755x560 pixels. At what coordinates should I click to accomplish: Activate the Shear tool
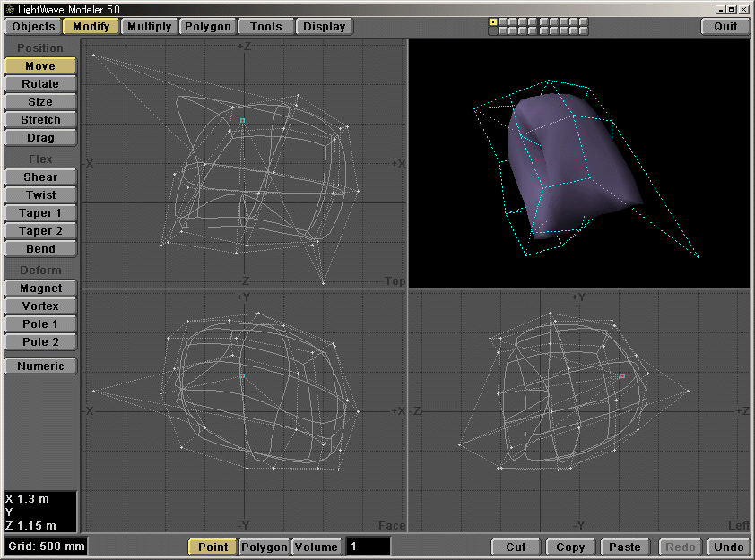coord(39,177)
